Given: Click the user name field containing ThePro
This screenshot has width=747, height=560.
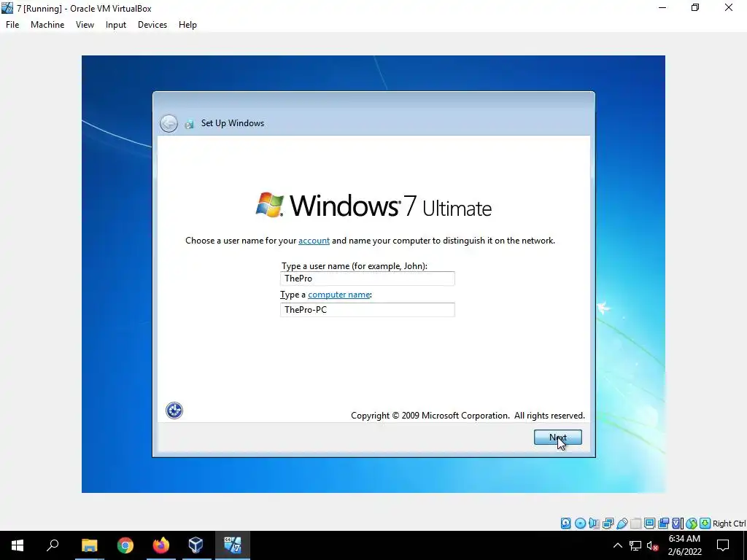Looking at the screenshot, I should pyautogui.click(x=368, y=279).
